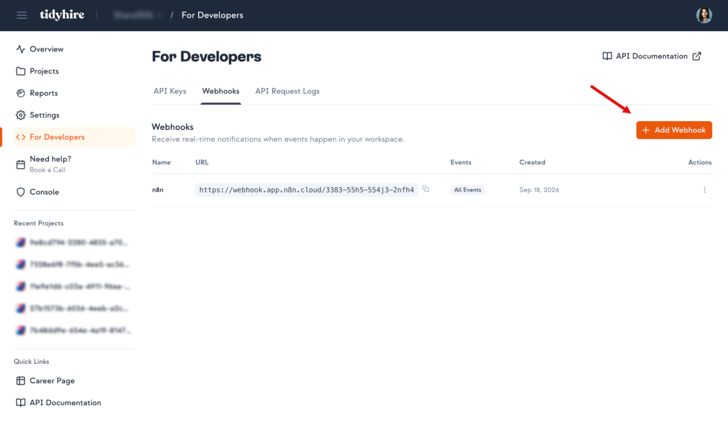Click the Name column header
This screenshot has width=728, height=421.
click(x=161, y=162)
